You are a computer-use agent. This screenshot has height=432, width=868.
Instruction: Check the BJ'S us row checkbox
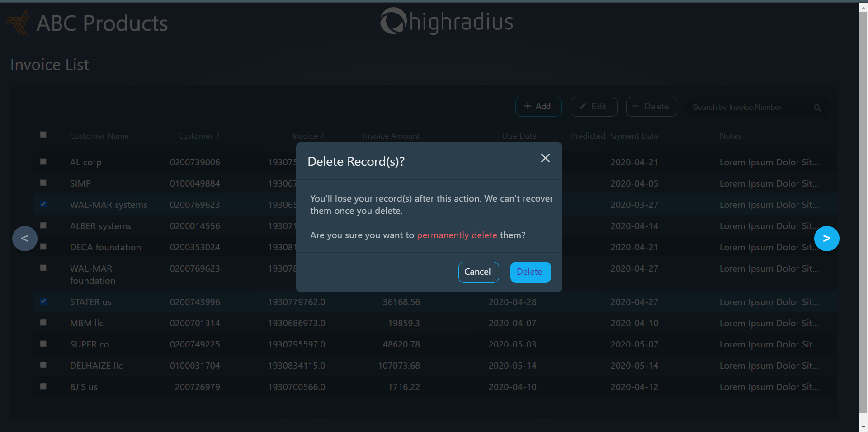(43, 386)
